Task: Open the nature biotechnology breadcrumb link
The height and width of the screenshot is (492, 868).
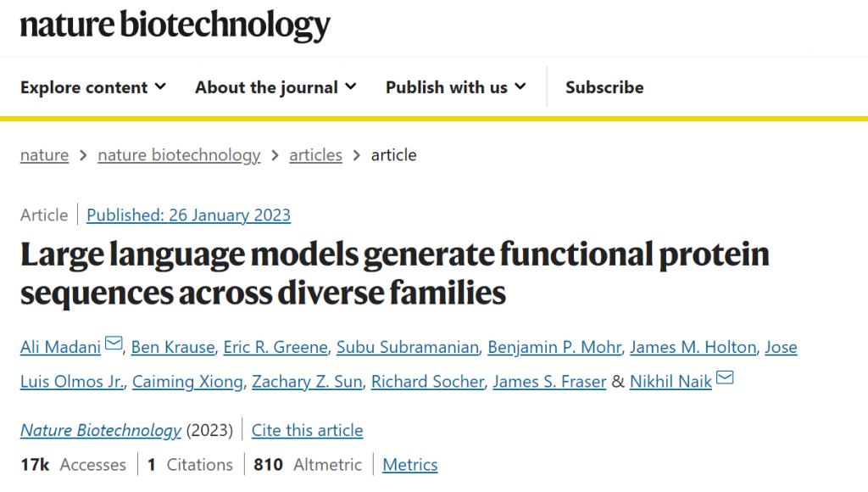Action: tap(179, 155)
